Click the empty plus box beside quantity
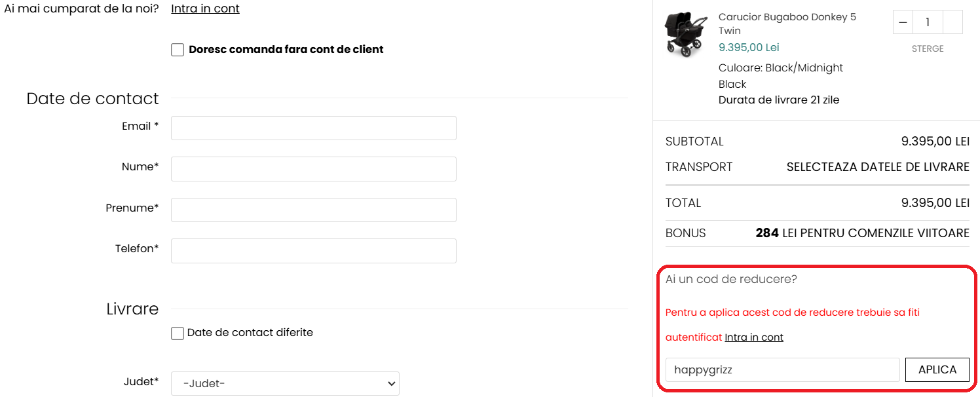 tap(952, 22)
